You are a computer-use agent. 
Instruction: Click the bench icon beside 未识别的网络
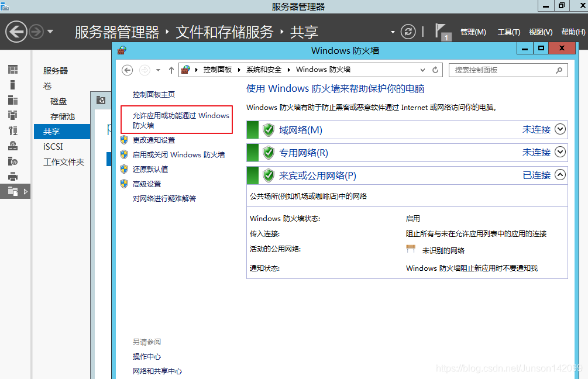click(x=411, y=249)
